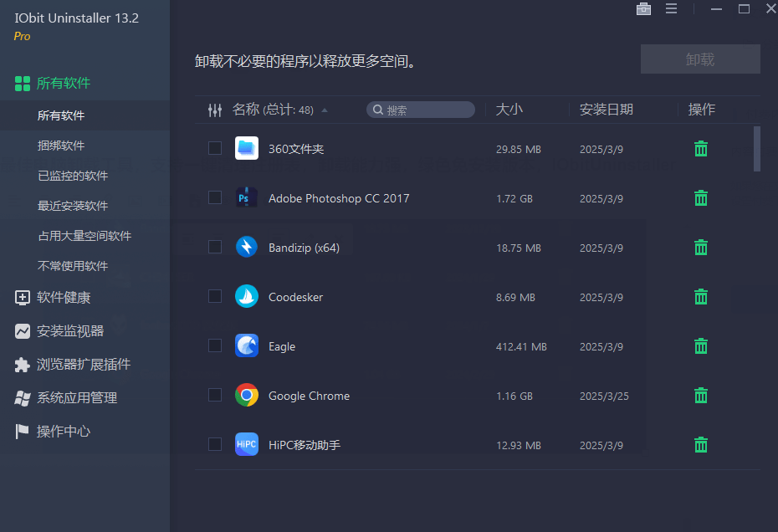Check the Adobe Photoshop CC 2017 checkbox
This screenshot has width=778, height=532.
(x=215, y=198)
